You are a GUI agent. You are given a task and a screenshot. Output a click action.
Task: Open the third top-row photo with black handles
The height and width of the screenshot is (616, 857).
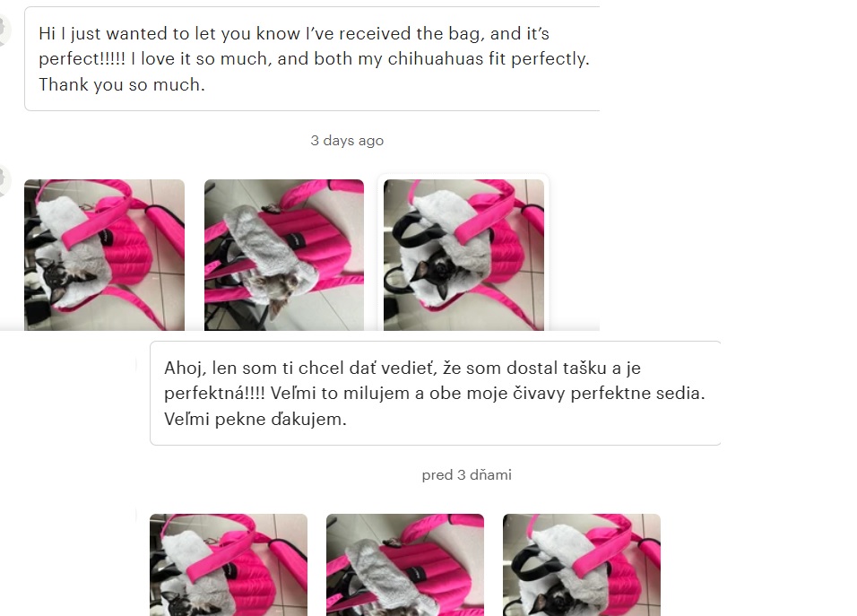(464, 255)
